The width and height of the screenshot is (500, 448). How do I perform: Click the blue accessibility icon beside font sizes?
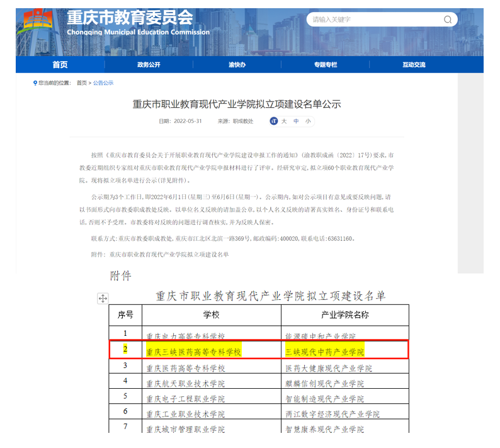(x=274, y=121)
